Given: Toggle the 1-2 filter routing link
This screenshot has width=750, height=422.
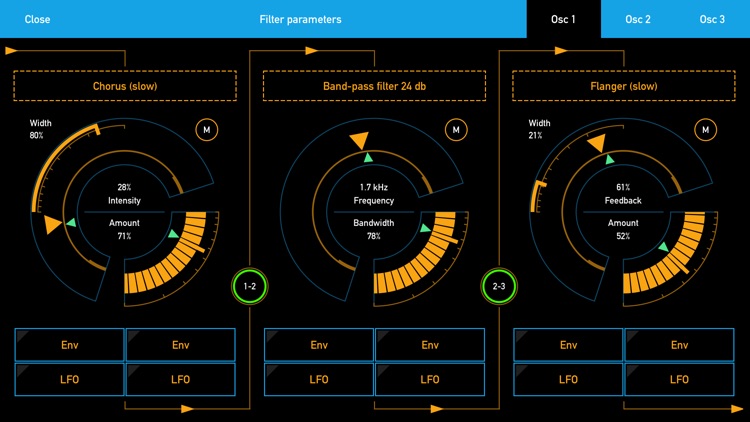Looking at the screenshot, I should point(250,286).
